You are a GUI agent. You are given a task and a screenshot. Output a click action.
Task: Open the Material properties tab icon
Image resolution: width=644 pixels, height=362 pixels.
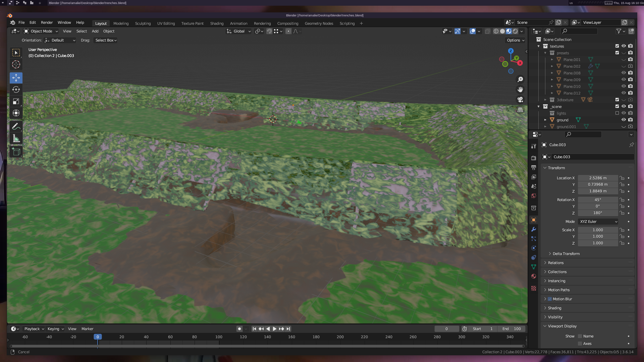(534, 276)
